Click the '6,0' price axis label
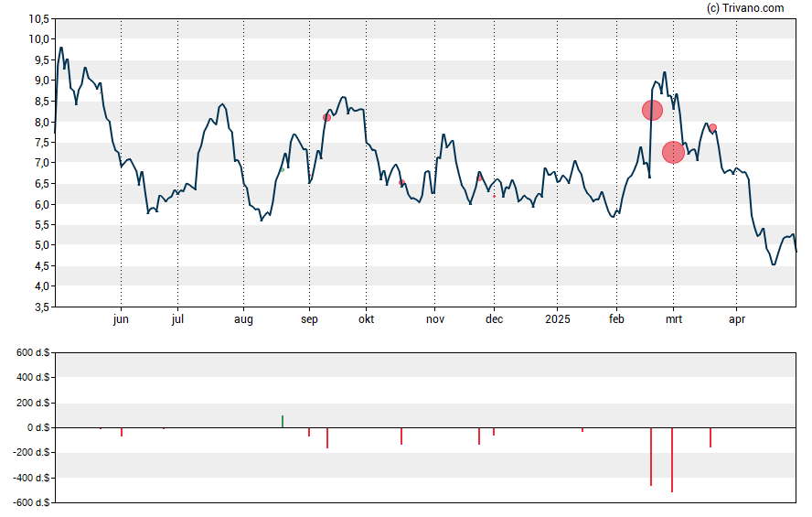Screen dimensions: 812x517 (42, 205)
